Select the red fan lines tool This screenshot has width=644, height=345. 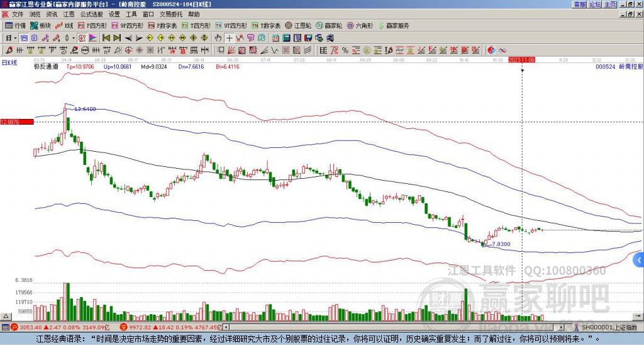click(231, 50)
